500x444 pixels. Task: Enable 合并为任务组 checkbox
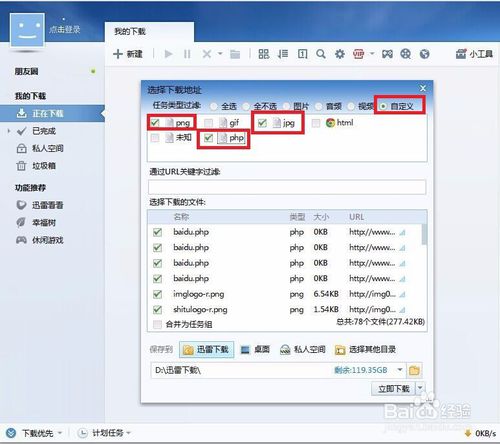(157, 324)
